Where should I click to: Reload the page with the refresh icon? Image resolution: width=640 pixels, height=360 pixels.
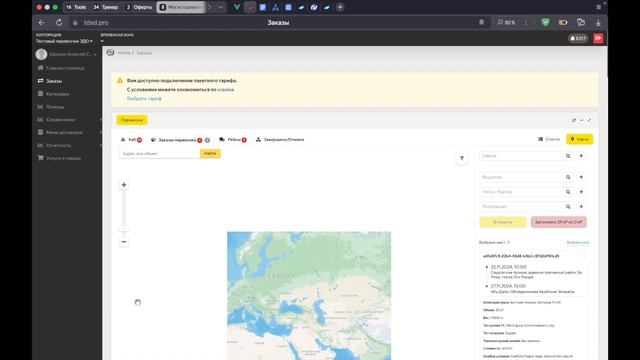point(59,23)
